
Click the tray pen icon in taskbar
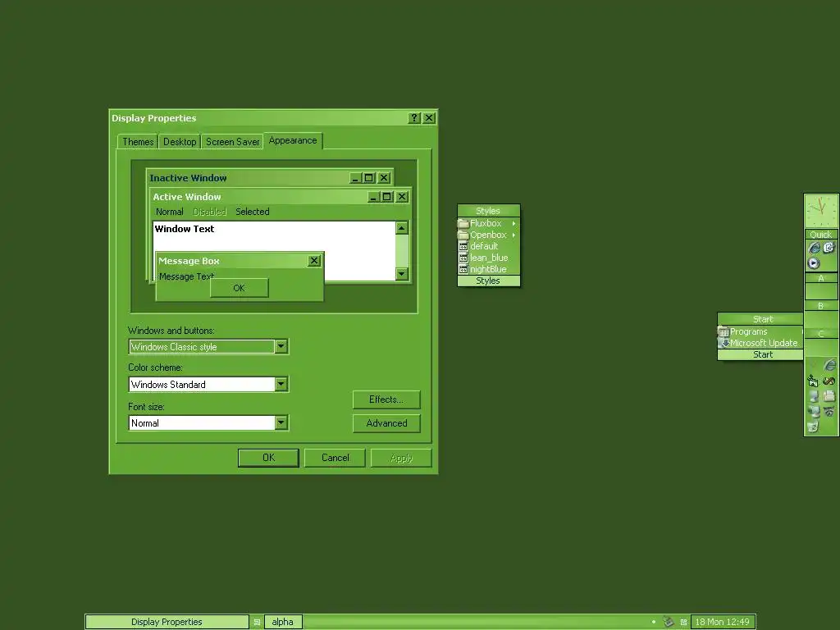pos(668,622)
